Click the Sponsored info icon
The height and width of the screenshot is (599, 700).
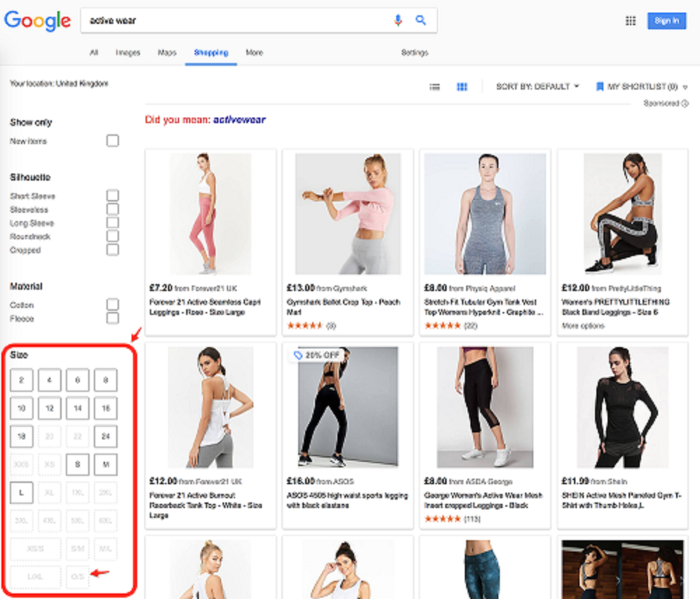tap(685, 104)
